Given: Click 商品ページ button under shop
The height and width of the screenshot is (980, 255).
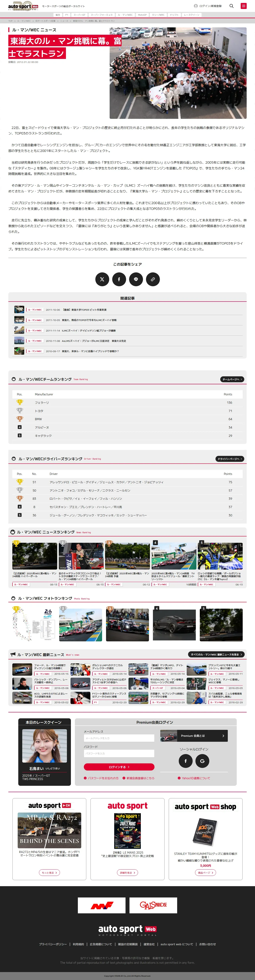Looking at the screenshot, I should pyautogui.click(x=206, y=873).
